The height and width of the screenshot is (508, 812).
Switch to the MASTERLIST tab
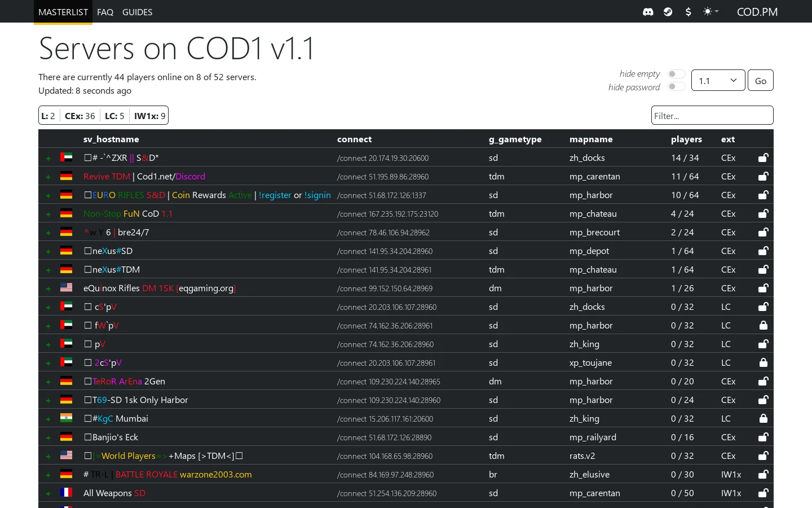pos(63,12)
